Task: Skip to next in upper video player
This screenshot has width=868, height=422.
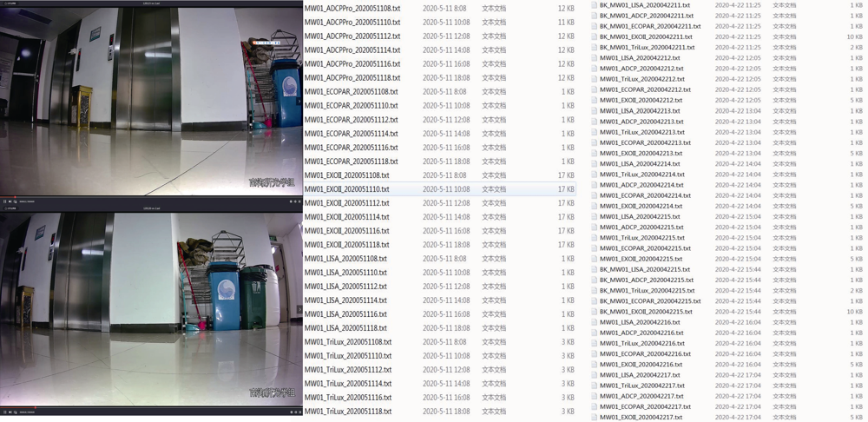Action: (x=10, y=201)
